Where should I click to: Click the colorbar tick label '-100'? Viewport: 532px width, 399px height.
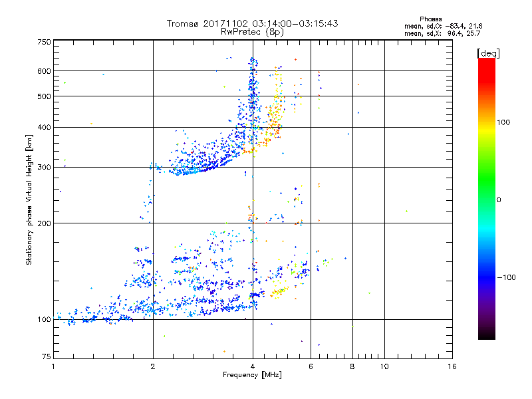506,277
